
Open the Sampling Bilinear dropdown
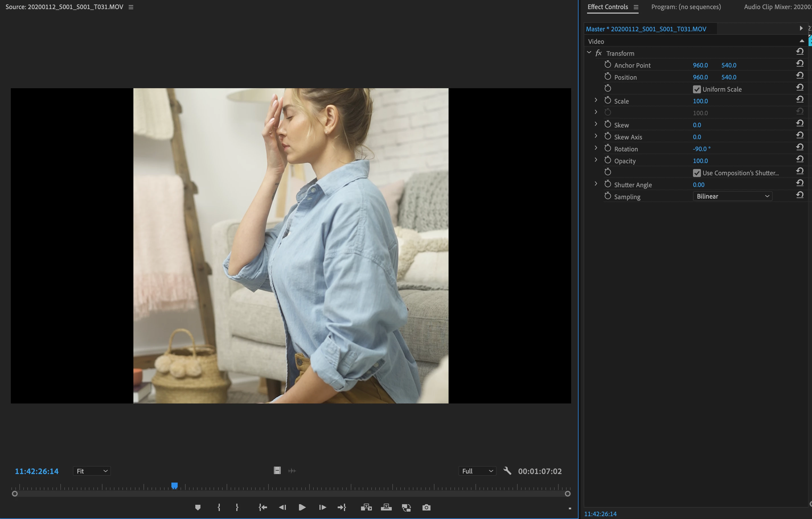coord(732,196)
